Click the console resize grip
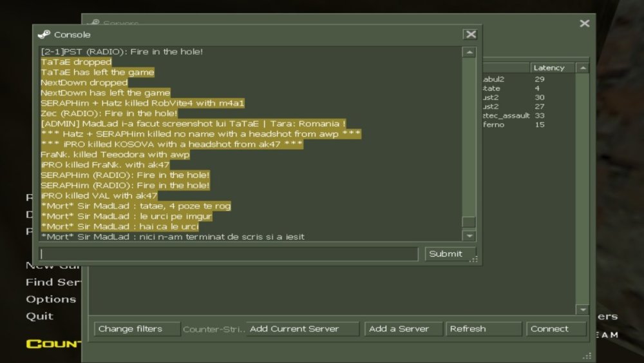The width and height of the screenshot is (644, 363). 474,259
